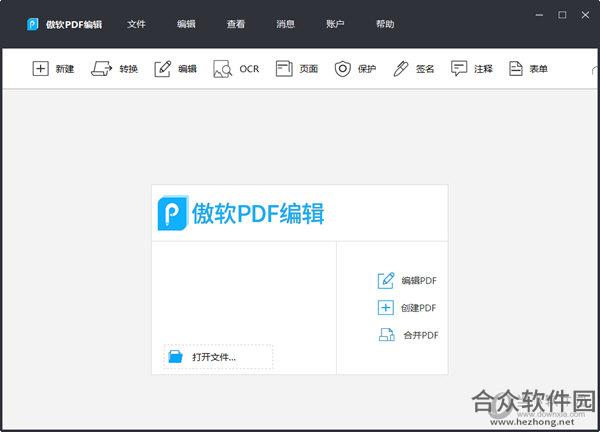Click the 转换 convert icon
Viewport: 600px width, 432px height.
coord(101,69)
